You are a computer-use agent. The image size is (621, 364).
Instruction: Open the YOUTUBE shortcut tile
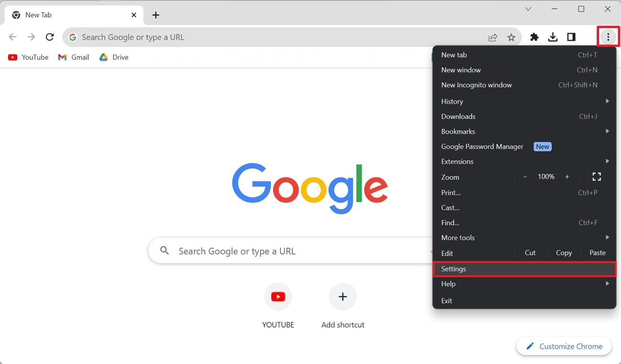tap(278, 306)
